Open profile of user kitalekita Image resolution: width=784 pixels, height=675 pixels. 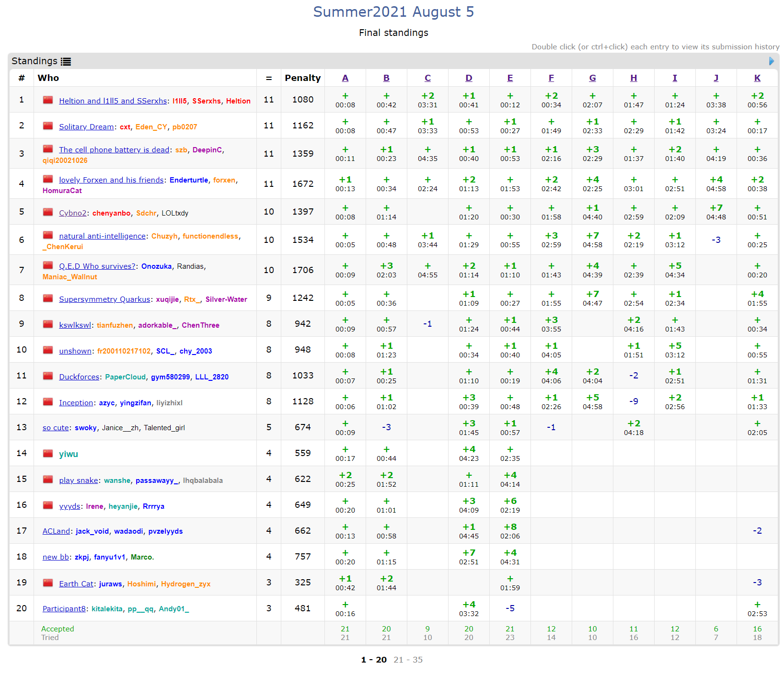pyautogui.click(x=107, y=609)
